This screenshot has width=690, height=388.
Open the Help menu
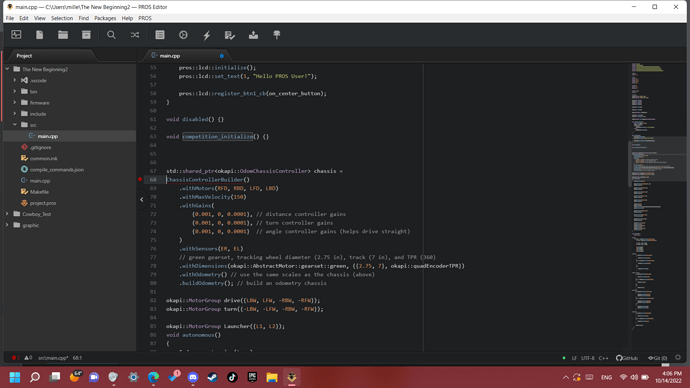(127, 18)
